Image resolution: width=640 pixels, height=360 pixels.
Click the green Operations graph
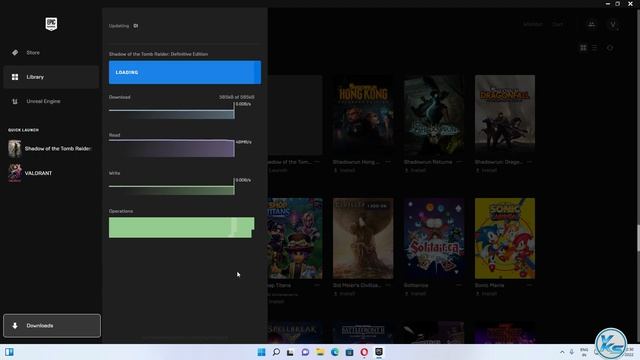(182, 227)
